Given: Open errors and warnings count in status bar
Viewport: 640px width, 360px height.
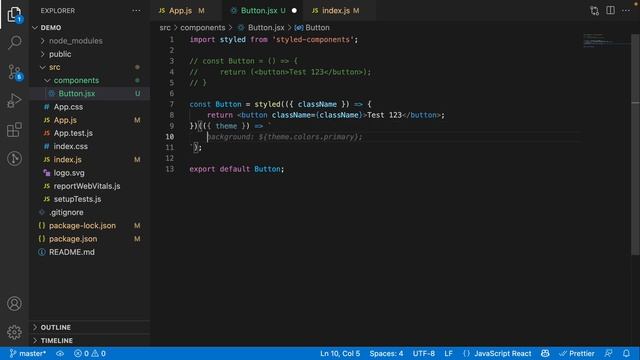Looking at the screenshot, I should pyautogui.click(x=90, y=353).
